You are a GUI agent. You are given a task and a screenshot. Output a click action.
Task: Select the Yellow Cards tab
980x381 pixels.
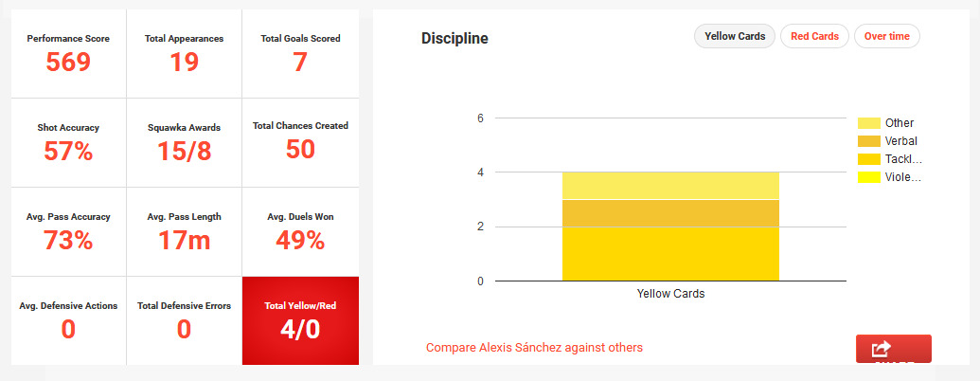[x=735, y=36]
